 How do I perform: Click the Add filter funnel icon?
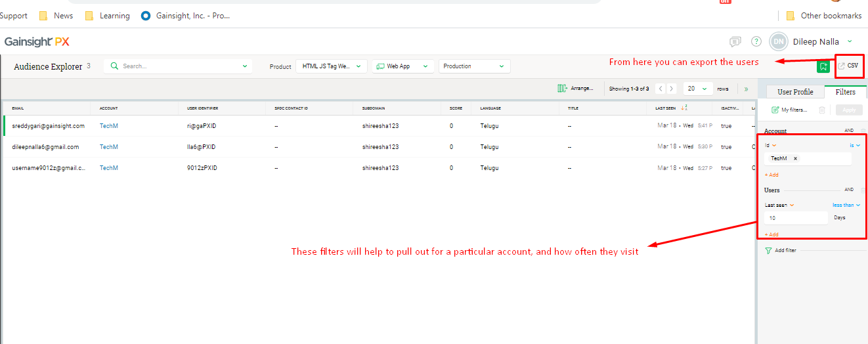(x=769, y=250)
